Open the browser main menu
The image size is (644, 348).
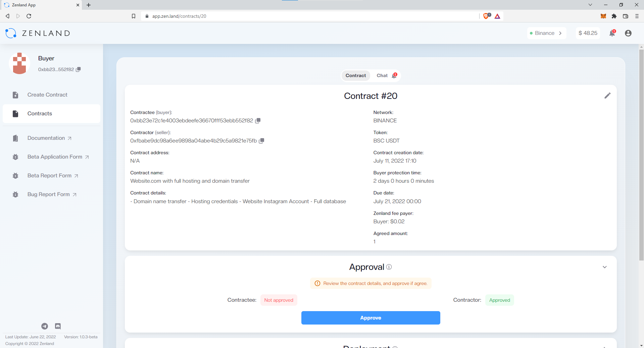[x=637, y=16]
